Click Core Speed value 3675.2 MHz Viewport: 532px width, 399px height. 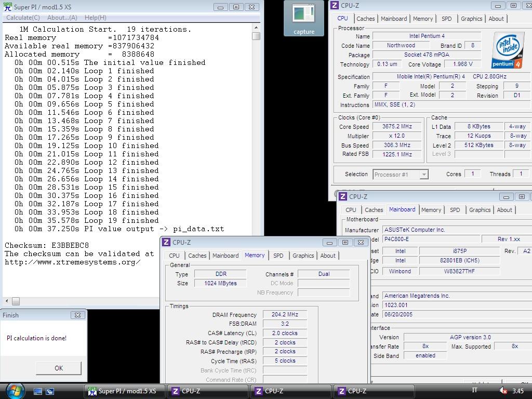pyautogui.click(x=397, y=127)
